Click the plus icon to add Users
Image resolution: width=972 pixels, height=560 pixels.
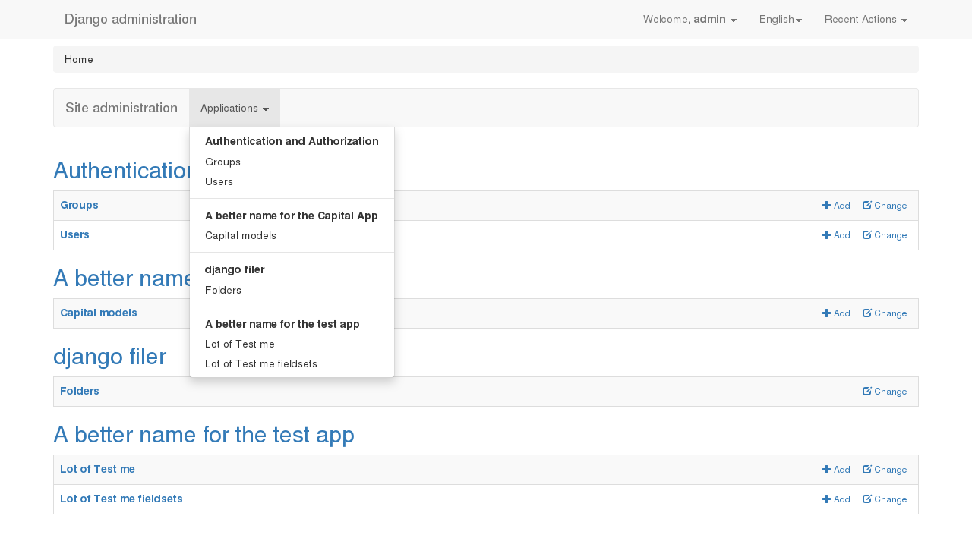pyautogui.click(x=826, y=235)
